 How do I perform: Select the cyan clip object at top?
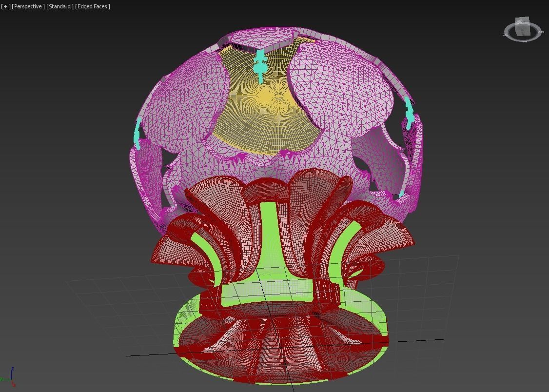[x=260, y=66]
